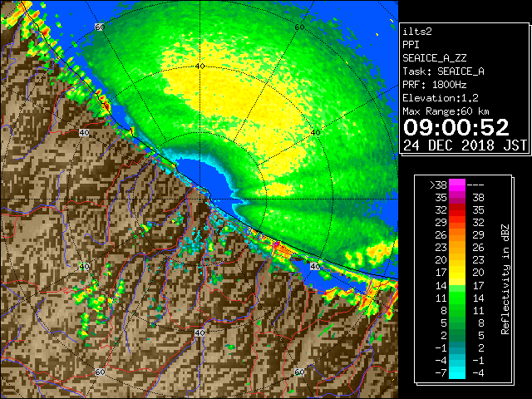Select the '-7' legend label
Image resolution: width=532 pixels, height=399 pixels.
[x=441, y=373]
